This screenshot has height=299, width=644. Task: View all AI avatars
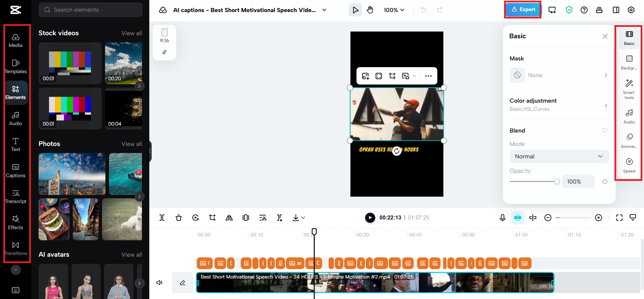click(x=132, y=255)
